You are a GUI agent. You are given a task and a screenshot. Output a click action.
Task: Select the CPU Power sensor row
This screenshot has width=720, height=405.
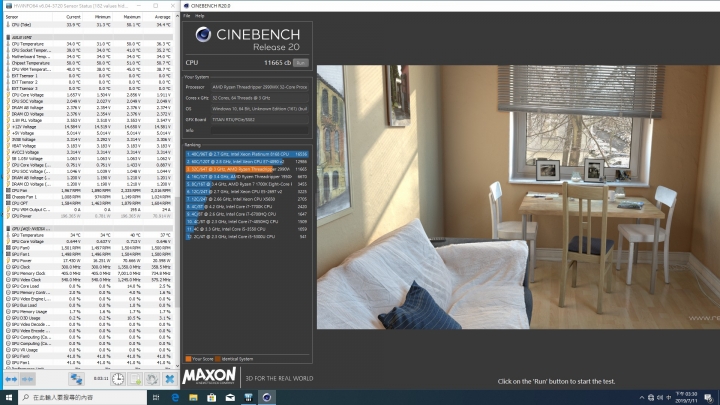90,216
